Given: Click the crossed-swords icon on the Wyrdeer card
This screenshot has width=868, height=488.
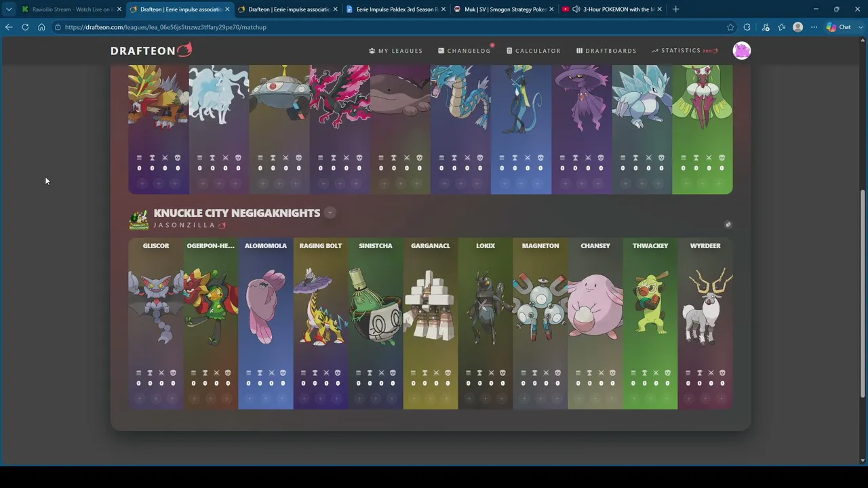Looking at the screenshot, I should [711, 373].
